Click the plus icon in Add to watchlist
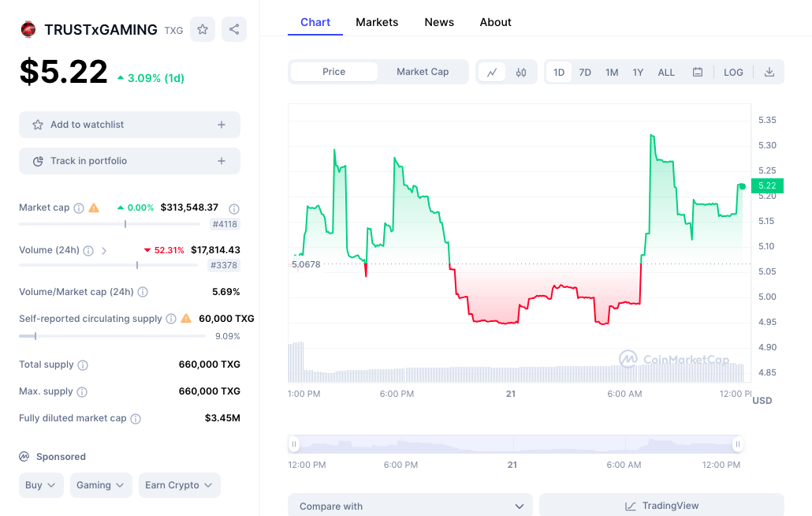 coord(221,125)
